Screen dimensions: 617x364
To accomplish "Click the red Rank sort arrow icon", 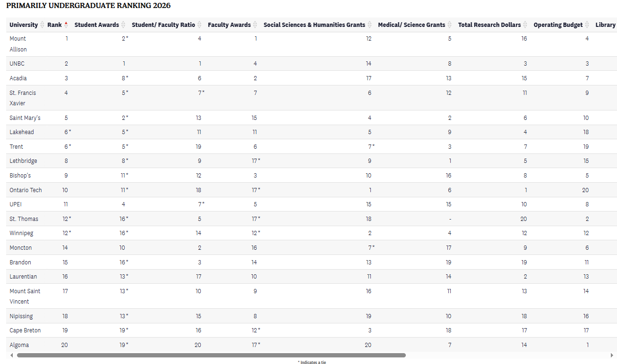I will [66, 25].
